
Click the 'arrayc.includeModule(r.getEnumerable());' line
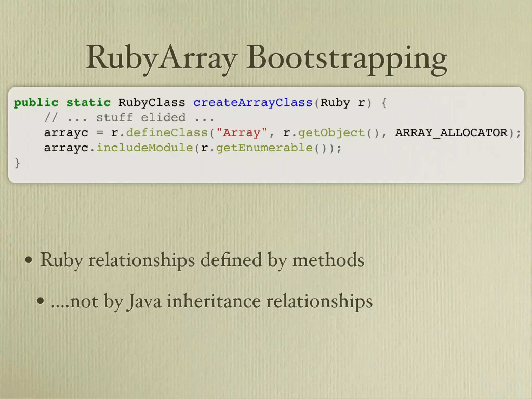point(192,148)
